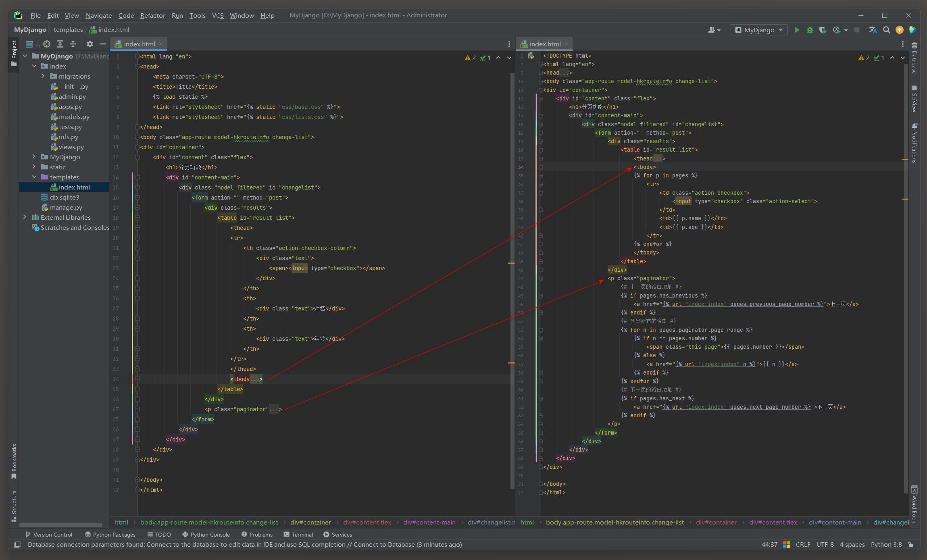Open Search Everywhere magnifier icon
Screen dimensions: 927x560
(886, 30)
